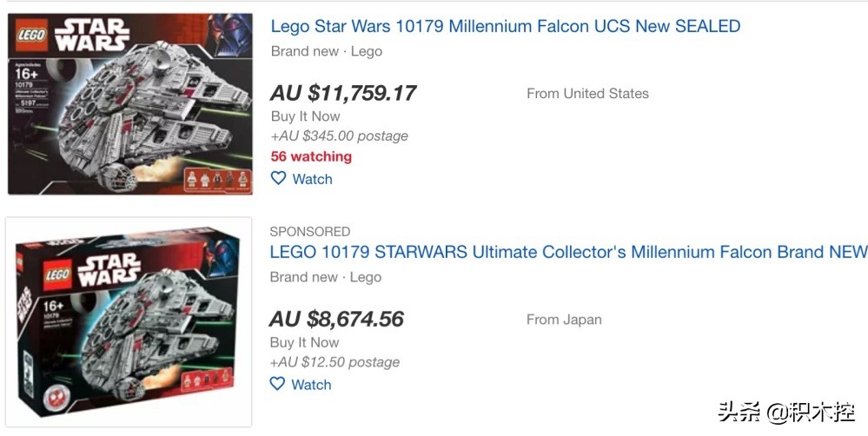Click the AU $8,674.56 price

coord(337,319)
